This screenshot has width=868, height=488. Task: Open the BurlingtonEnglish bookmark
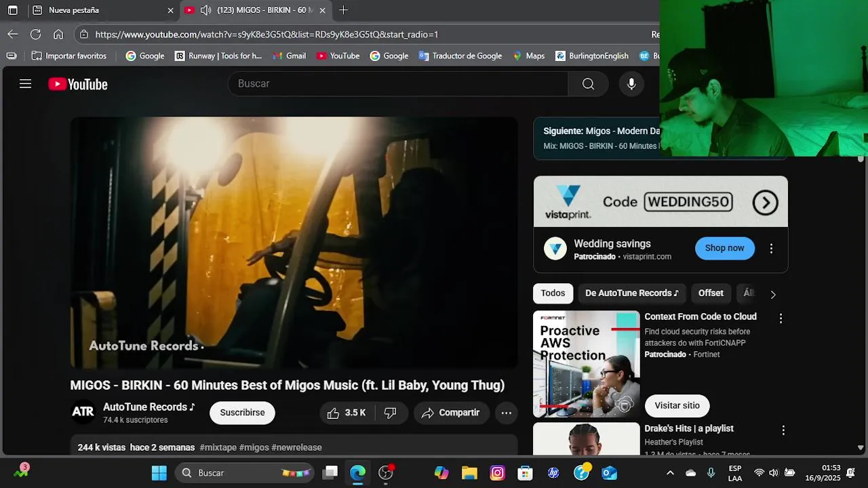(592, 56)
